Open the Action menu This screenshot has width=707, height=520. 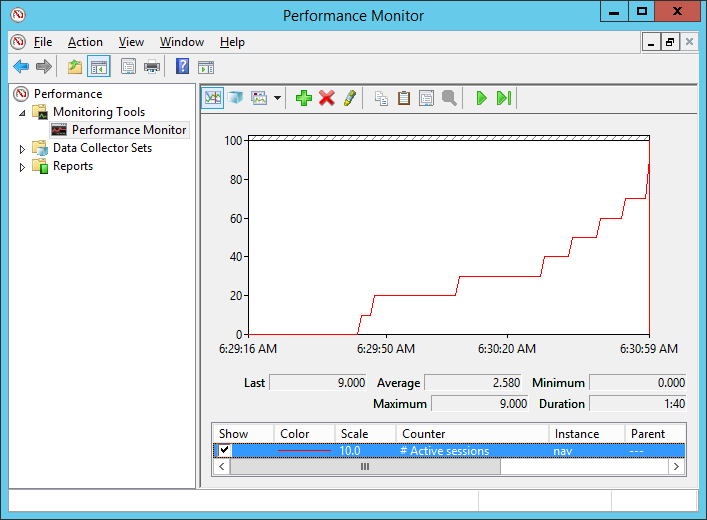click(85, 42)
